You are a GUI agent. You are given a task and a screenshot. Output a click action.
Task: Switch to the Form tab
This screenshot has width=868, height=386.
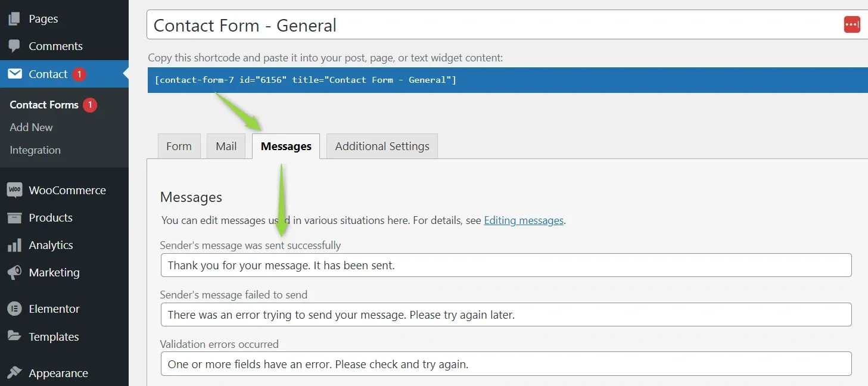click(x=179, y=146)
